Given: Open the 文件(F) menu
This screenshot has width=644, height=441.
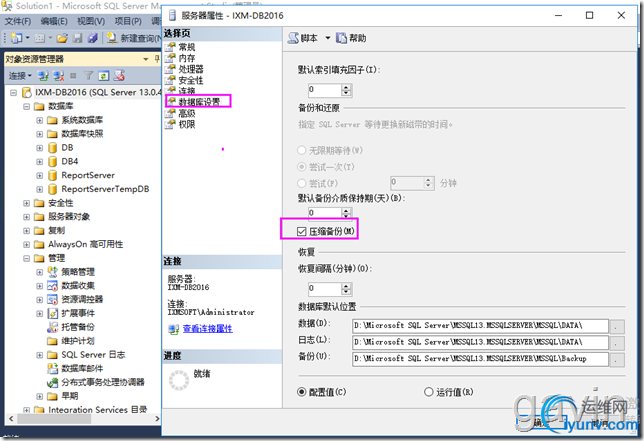Looking at the screenshot, I should [x=18, y=21].
